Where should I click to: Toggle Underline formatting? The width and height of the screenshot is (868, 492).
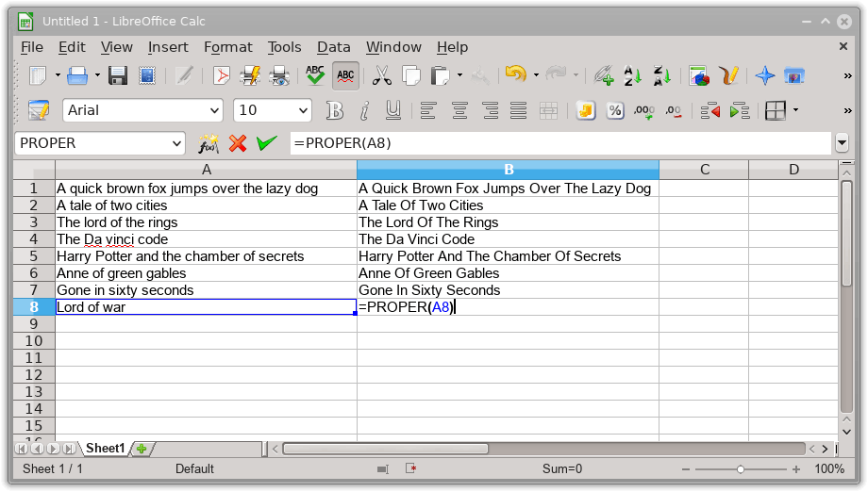pos(393,110)
